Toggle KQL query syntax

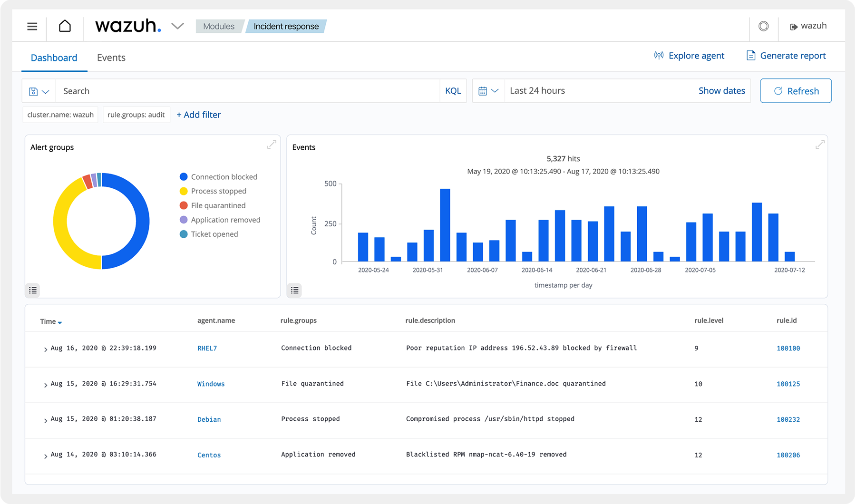click(x=453, y=90)
